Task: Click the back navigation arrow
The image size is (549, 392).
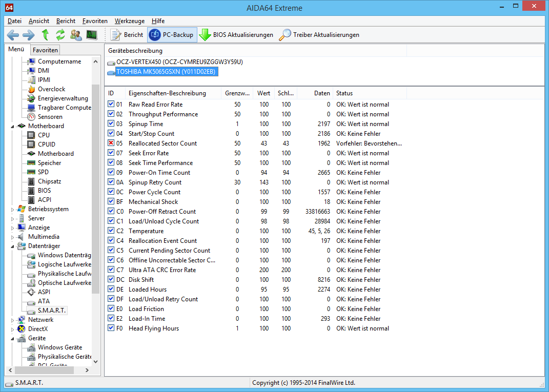Action: [13, 35]
